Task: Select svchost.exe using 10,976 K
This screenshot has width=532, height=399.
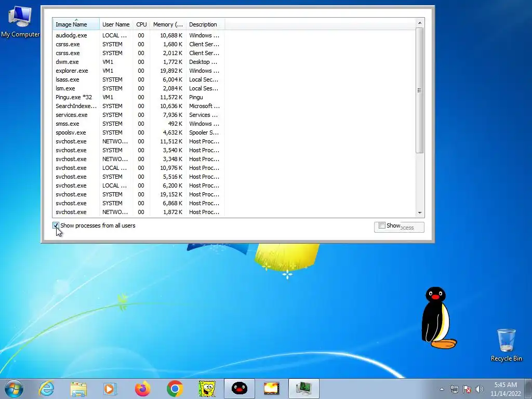Action: [138, 168]
